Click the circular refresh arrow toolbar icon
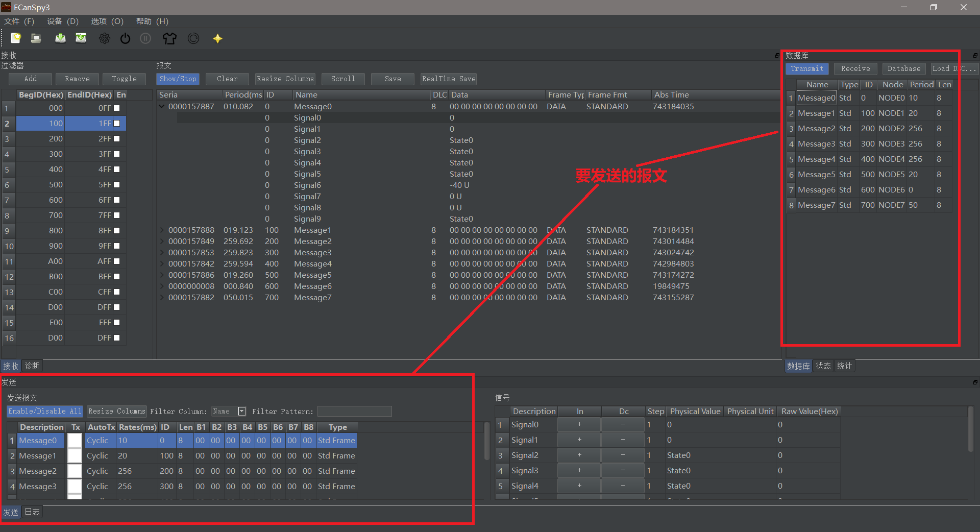Viewport: 980px width, 532px height. 193,38
